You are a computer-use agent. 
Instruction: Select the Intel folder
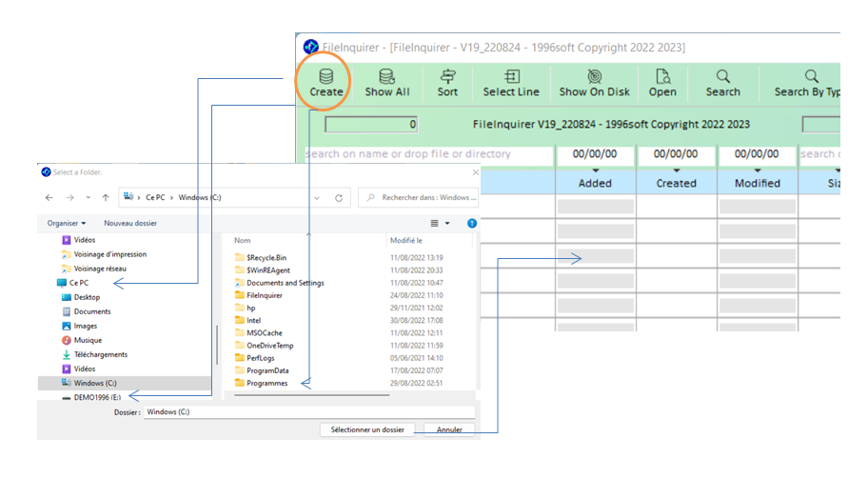point(253,321)
